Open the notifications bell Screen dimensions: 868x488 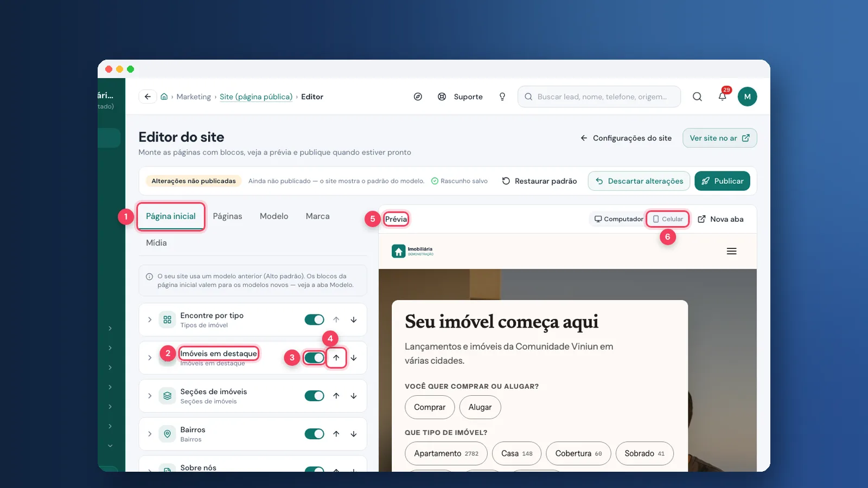point(723,97)
